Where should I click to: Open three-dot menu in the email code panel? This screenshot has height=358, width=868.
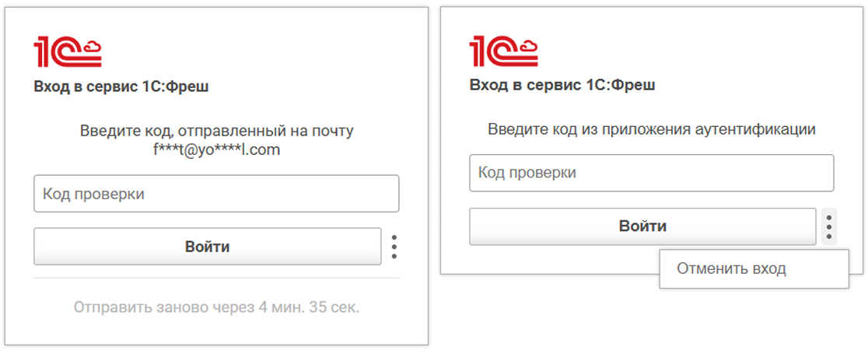tap(394, 247)
